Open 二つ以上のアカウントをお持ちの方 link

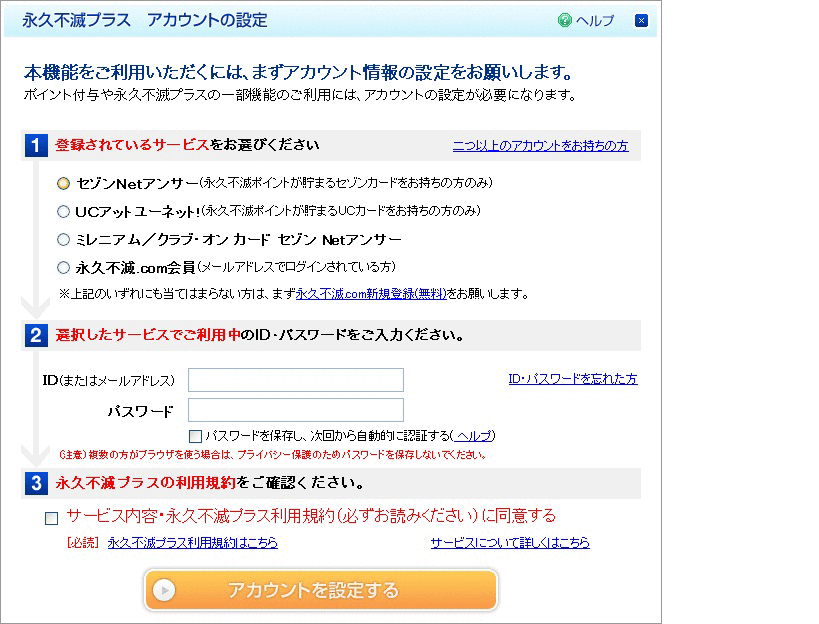coord(541,146)
